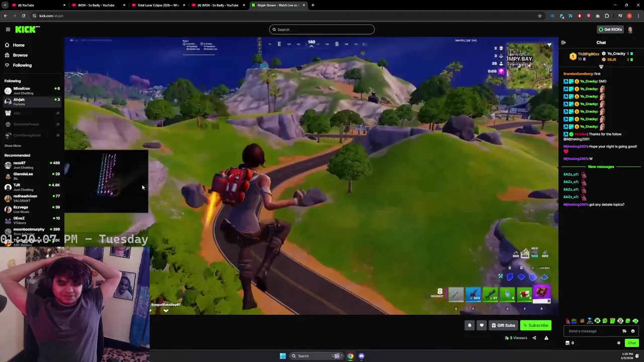Click 56JR in gift leaderboard
644x362 pixels.
(612, 59)
